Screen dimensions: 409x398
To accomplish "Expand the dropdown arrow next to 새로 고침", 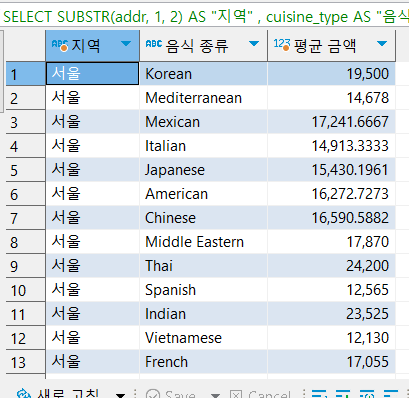I will pos(120,395).
